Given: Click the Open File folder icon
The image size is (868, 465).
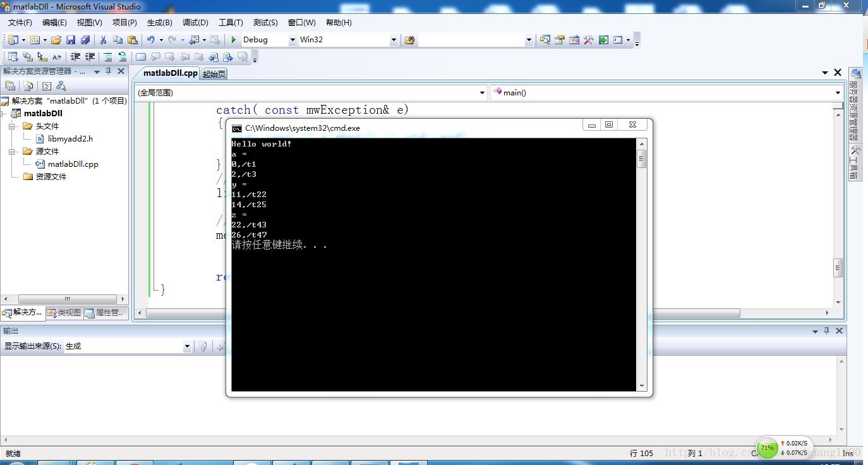Looking at the screenshot, I should pos(56,40).
